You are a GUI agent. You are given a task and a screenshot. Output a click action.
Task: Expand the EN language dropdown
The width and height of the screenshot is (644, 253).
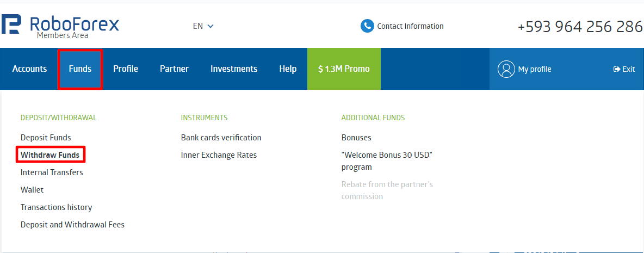[203, 26]
